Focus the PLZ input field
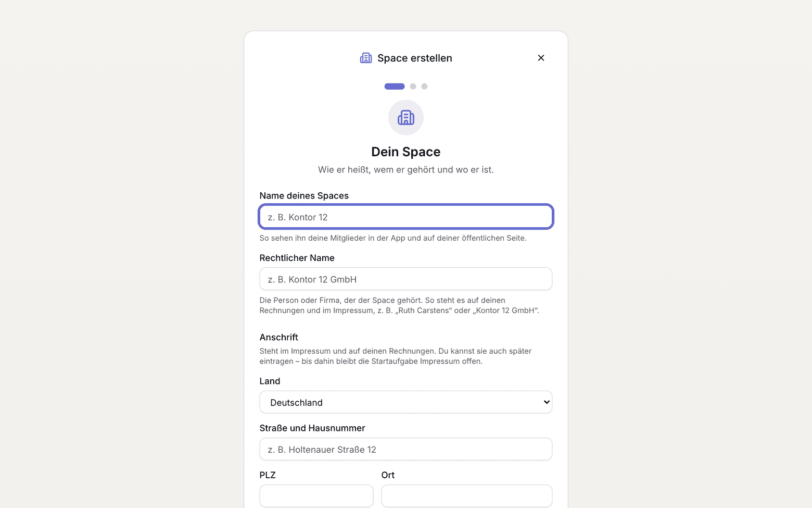This screenshot has width=812, height=508. tap(316, 496)
